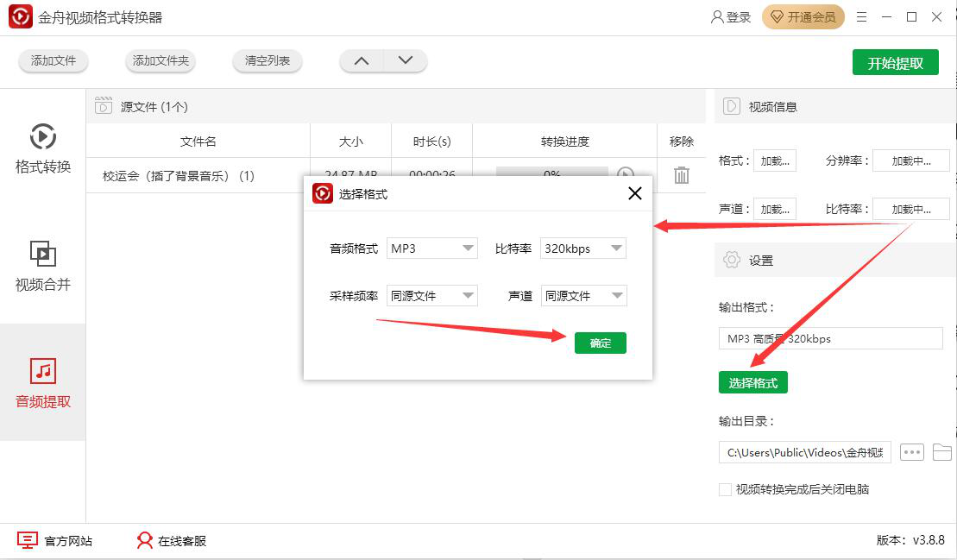The width and height of the screenshot is (957, 560).
Task: Click the 分辨率 value field
Action: point(911,161)
